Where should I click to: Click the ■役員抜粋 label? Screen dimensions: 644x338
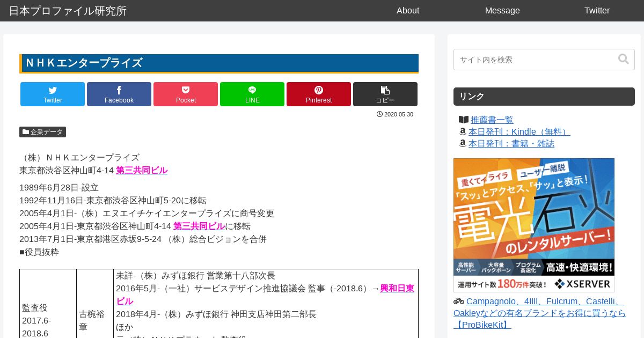pos(39,252)
